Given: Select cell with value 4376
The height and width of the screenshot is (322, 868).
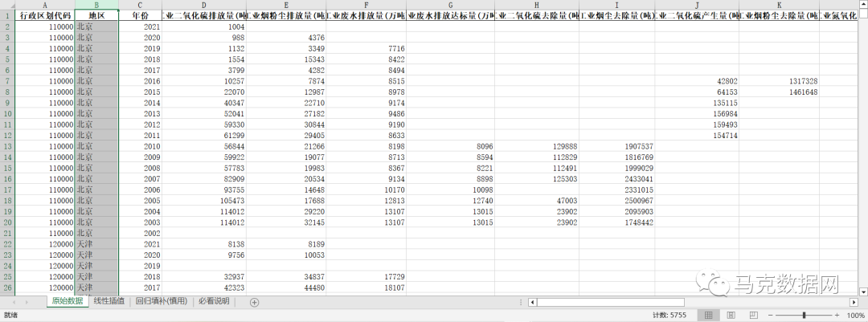Looking at the screenshot, I should tap(286, 38).
